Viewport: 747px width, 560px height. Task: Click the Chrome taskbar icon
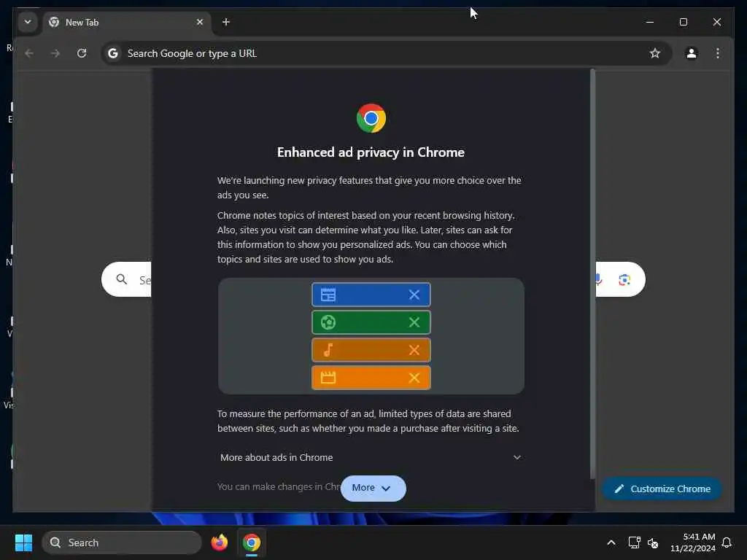pos(252,542)
